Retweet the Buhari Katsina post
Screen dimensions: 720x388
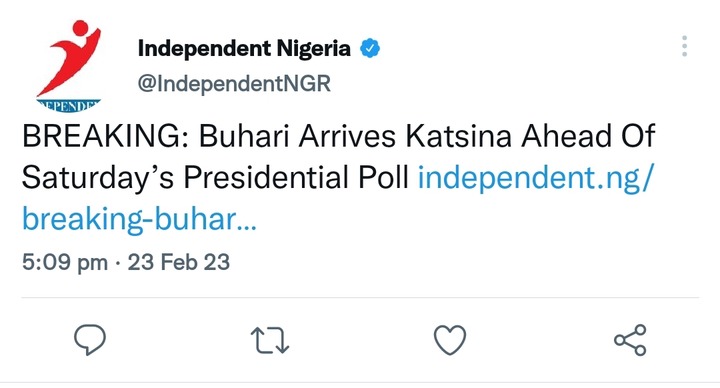pos(270,340)
